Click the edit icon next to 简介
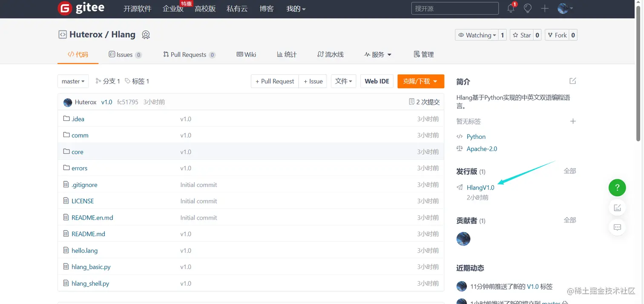The height and width of the screenshot is (304, 644). [x=573, y=81]
